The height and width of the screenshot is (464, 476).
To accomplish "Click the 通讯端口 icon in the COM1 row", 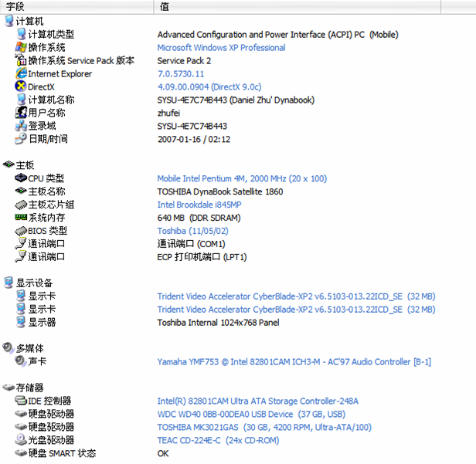I will click(x=21, y=243).
